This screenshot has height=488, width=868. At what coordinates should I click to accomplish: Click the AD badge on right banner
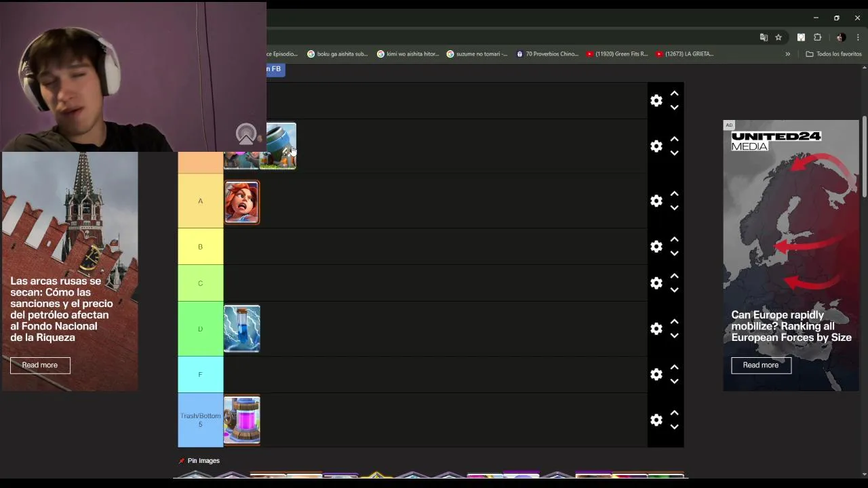coord(729,125)
